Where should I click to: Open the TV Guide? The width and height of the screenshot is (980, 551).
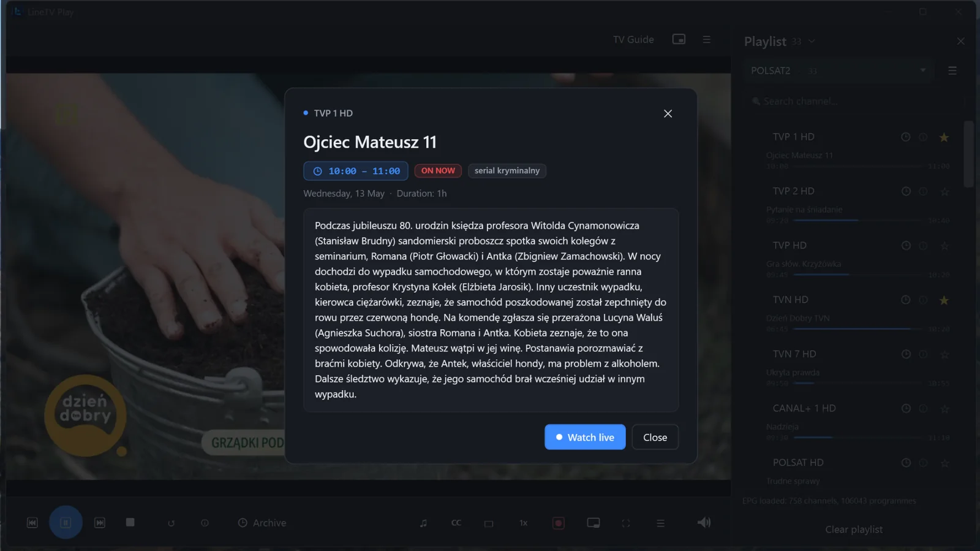[x=633, y=39]
